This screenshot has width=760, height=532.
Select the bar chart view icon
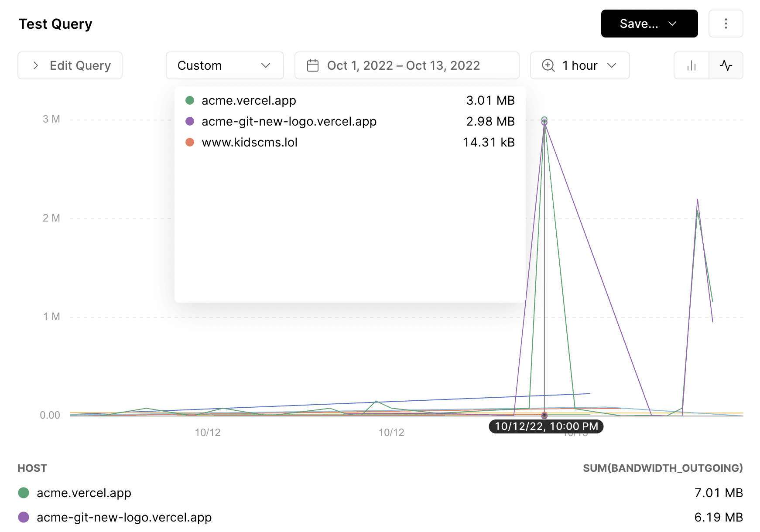pos(691,65)
